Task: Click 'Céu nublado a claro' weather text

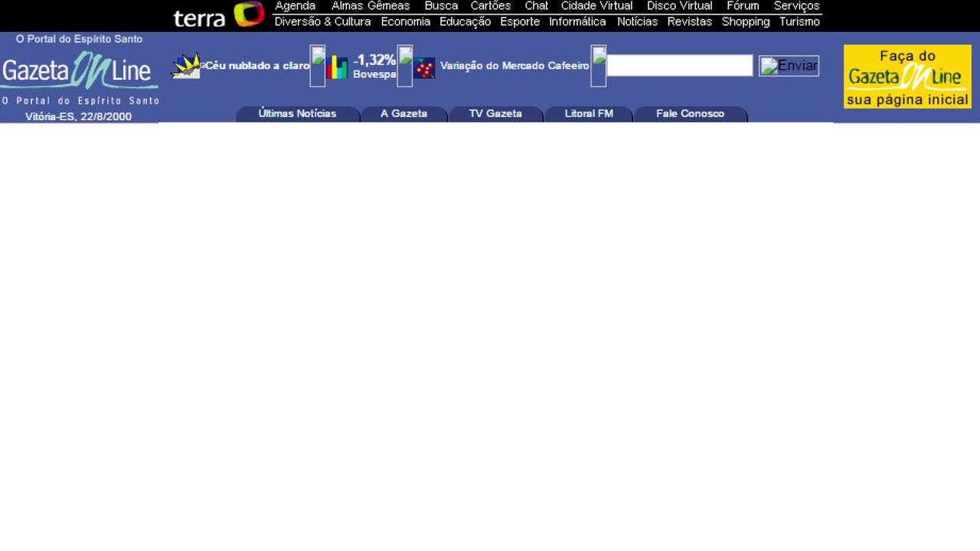Action: click(257, 66)
